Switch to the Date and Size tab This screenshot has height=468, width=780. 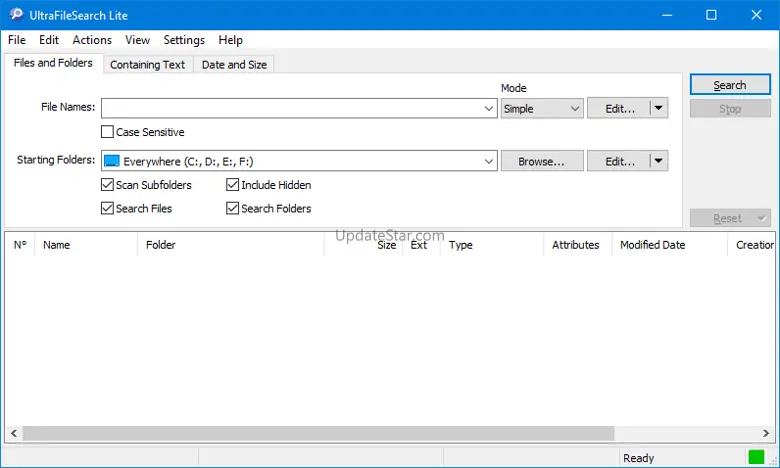click(x=234, y=64)
